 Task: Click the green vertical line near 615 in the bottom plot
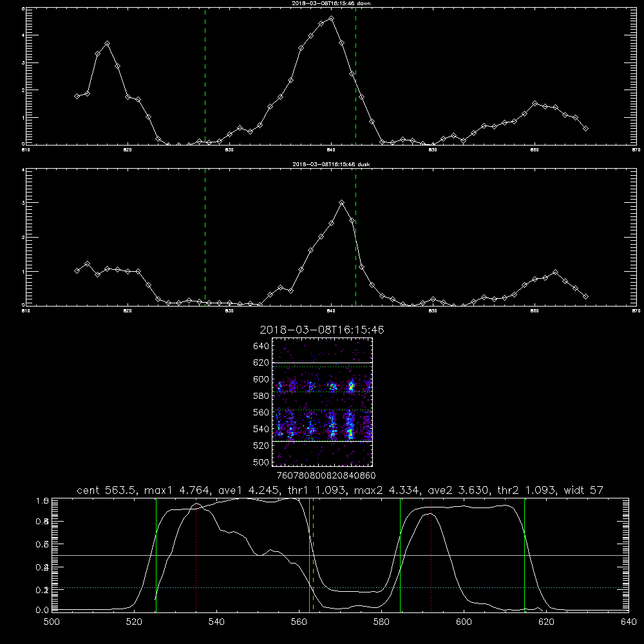524,554
